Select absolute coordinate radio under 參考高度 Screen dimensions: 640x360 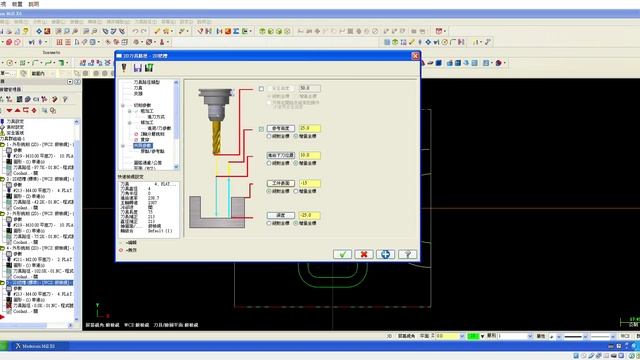coord(269,136)
